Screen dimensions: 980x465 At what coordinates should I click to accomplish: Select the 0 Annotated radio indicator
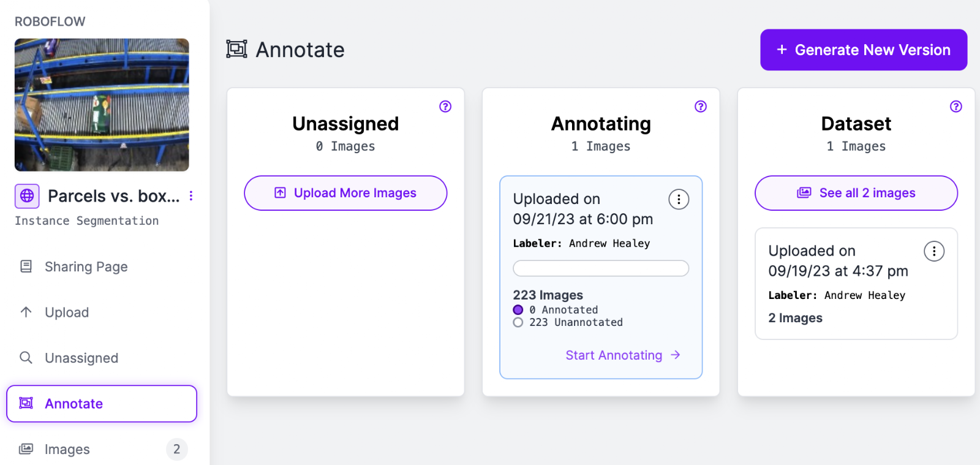point(518,310)
